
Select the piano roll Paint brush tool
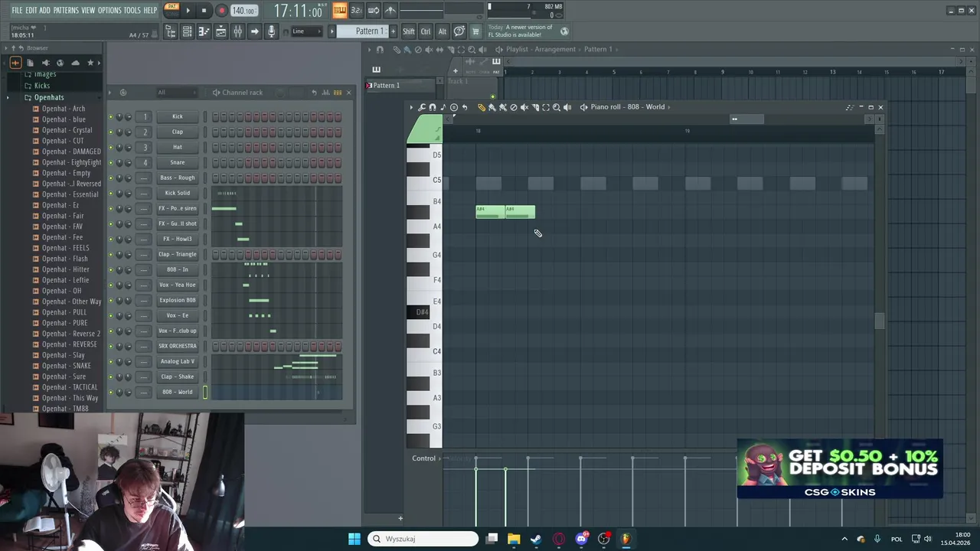(492, 107)
